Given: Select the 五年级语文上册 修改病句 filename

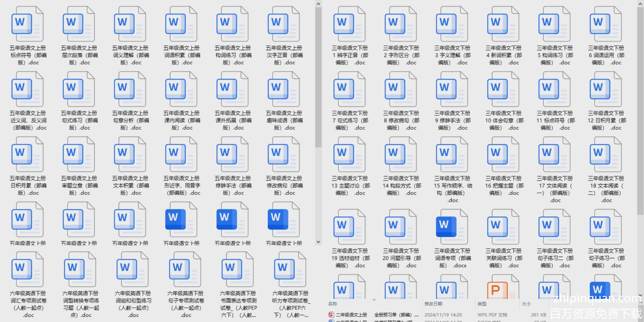Looking at the screenshot, I should click(x=284, y=185).
